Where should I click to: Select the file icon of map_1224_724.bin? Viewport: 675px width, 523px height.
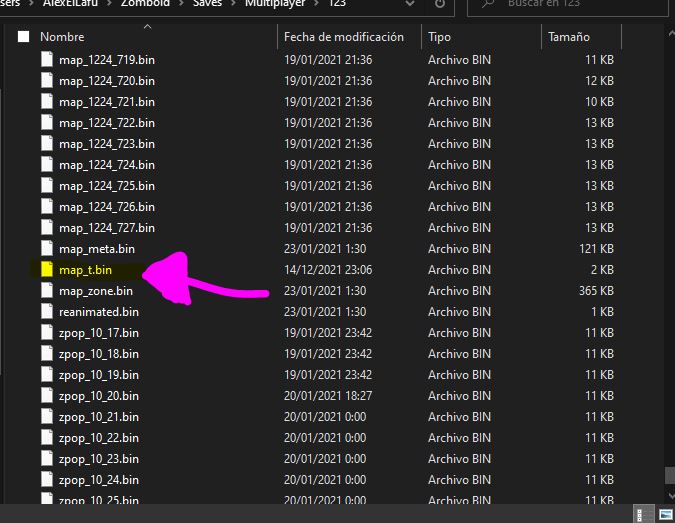[47, 164]
